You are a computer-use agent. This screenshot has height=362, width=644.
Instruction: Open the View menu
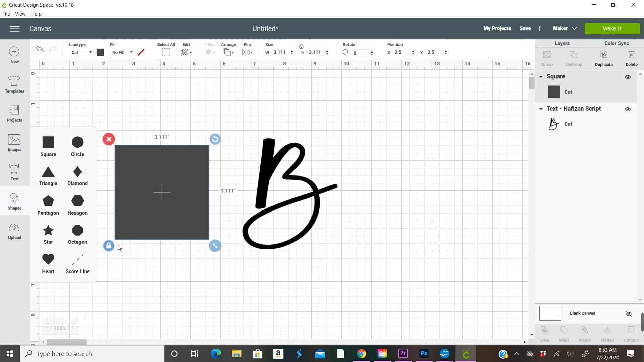pos(20,14)
